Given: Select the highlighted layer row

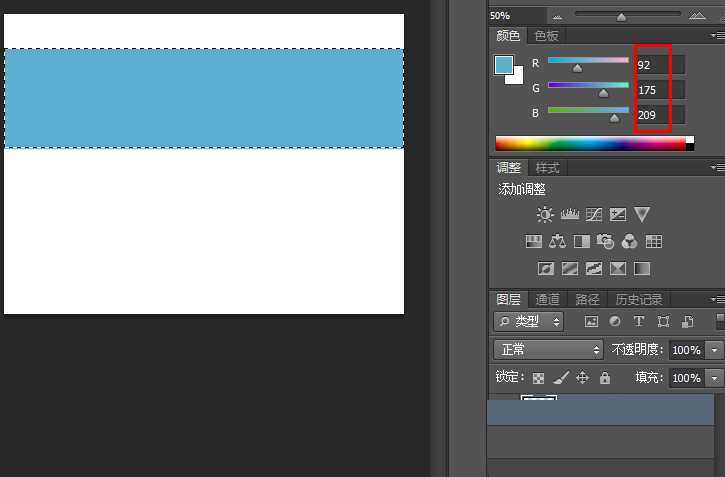Looking at the screenshot, I should [x=601, y=410].
